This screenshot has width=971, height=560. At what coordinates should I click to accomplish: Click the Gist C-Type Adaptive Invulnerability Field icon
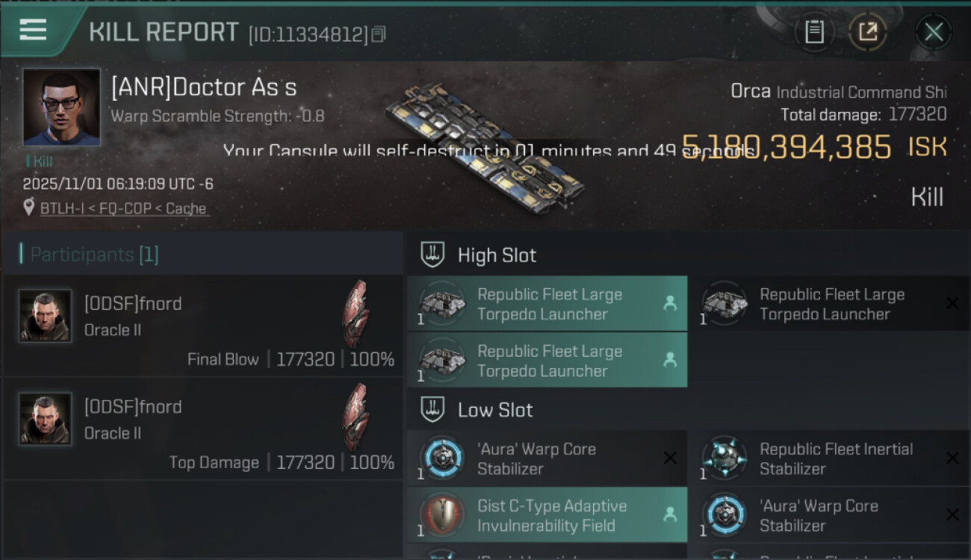click(441, 515)
